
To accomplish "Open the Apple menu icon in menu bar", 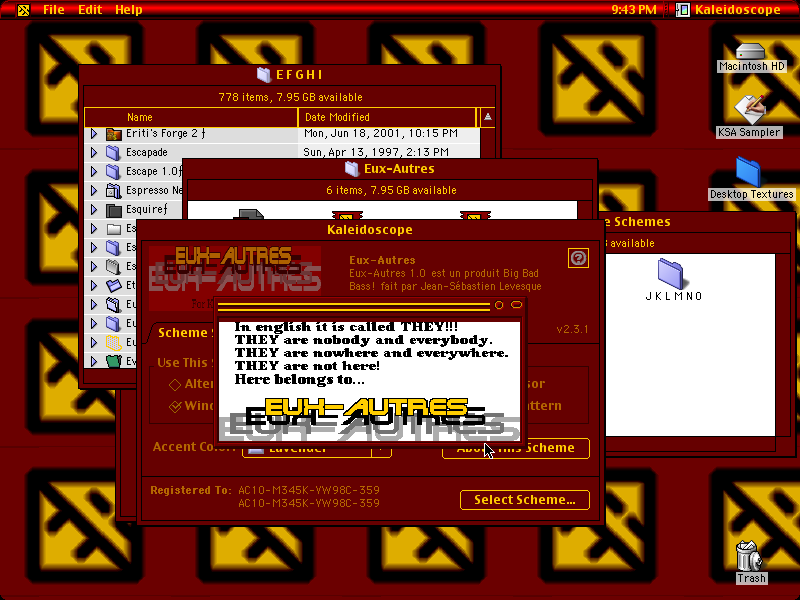I will (23, 10).
